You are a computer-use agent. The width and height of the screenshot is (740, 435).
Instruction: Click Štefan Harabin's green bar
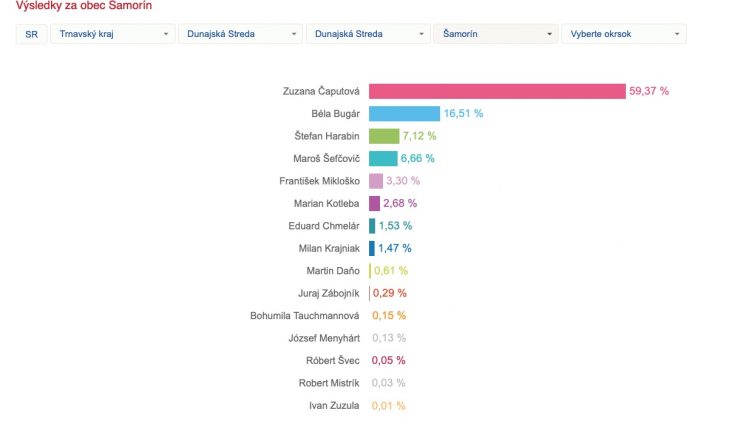384,136
